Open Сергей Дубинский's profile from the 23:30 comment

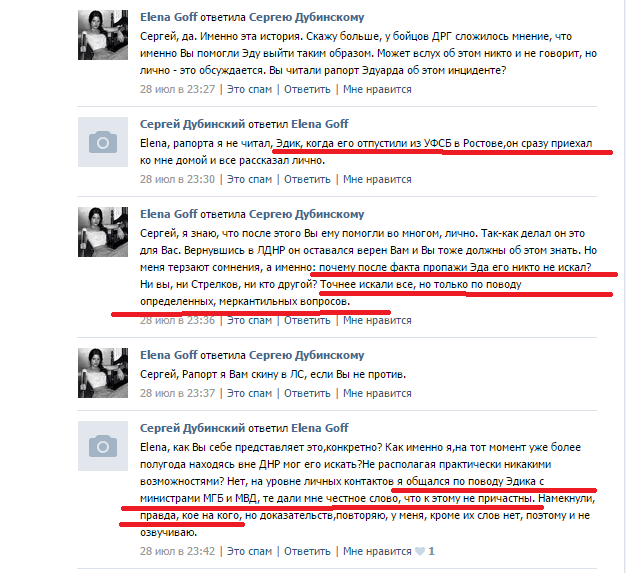[193, 124]
